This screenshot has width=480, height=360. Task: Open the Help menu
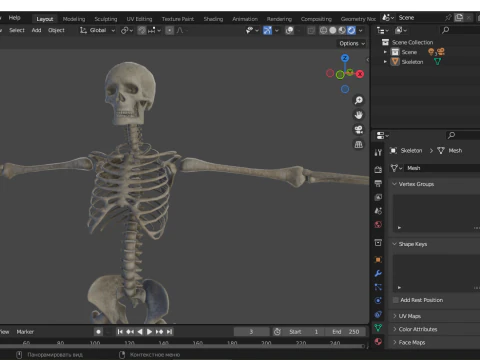click(x=14, y=18)
